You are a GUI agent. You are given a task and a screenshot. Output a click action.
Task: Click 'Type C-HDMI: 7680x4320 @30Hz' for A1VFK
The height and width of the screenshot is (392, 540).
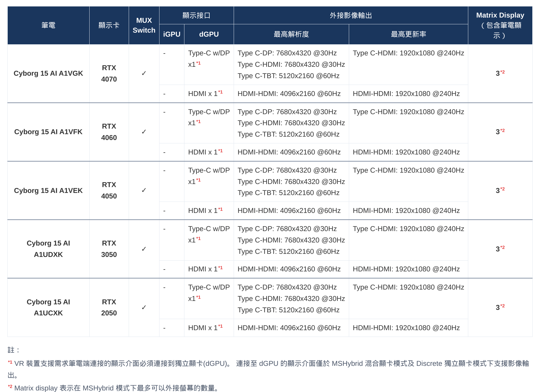pos(291,123)
